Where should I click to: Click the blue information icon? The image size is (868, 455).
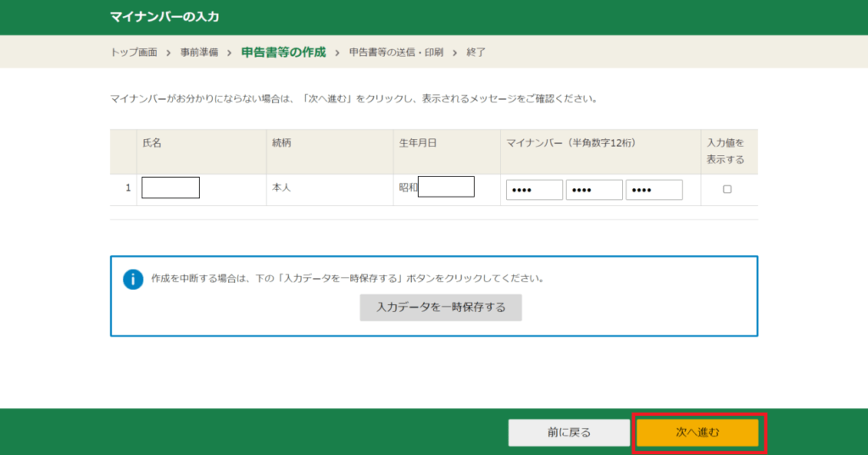133,279
